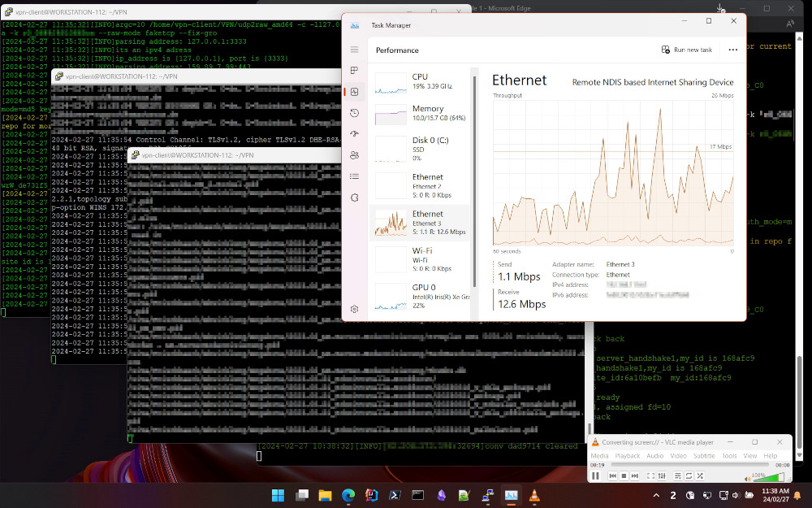Open Task Manager three-dots more options
This screenshot has width=812, height=508.
click(x=733, y=50)
